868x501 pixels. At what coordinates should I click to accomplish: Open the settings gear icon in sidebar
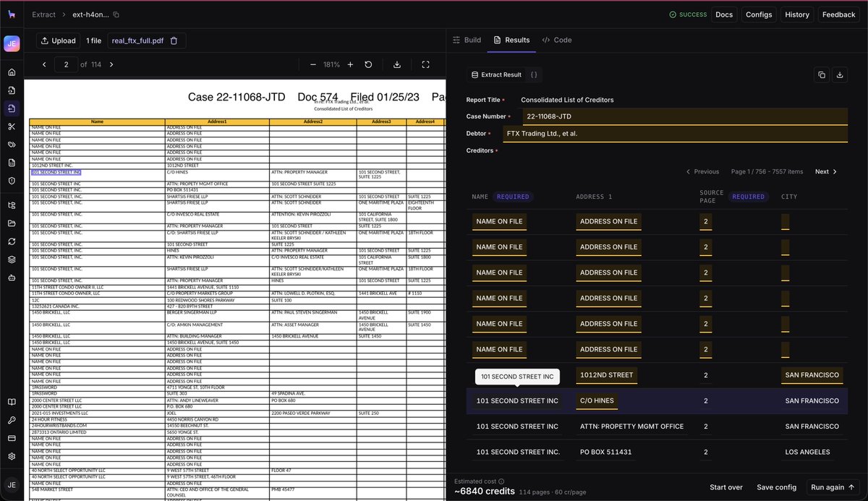[12, 457]
